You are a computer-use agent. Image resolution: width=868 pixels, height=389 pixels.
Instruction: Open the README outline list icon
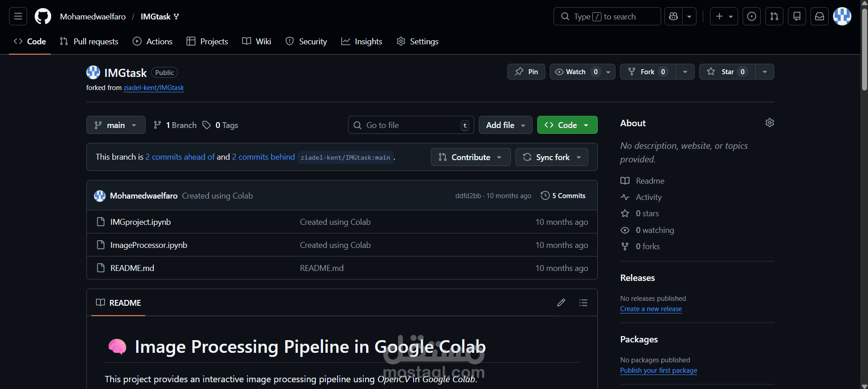[x=583, y=303]
